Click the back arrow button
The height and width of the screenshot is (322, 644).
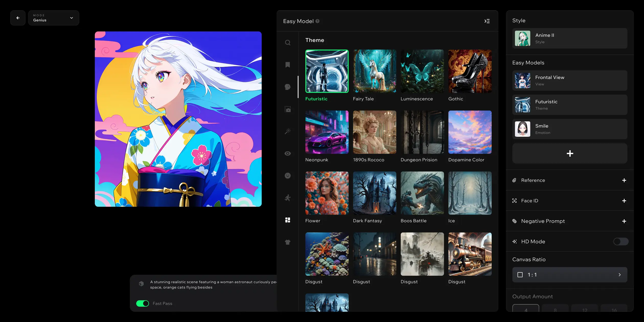tap(18, 18)
